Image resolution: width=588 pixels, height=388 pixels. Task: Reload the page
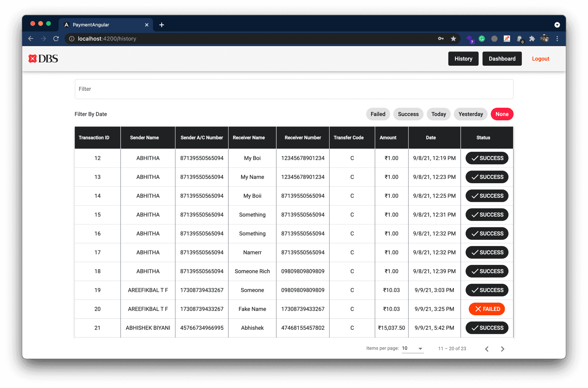click(x=56, y=39)
